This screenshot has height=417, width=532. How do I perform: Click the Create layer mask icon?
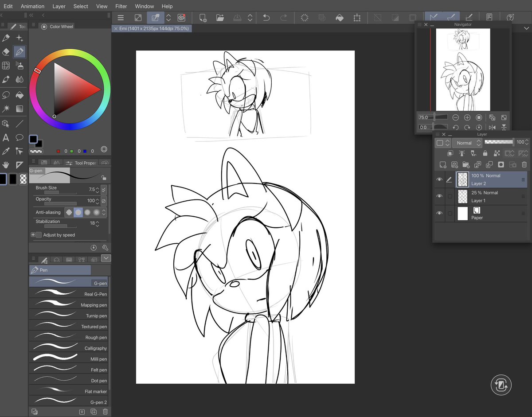501,164
